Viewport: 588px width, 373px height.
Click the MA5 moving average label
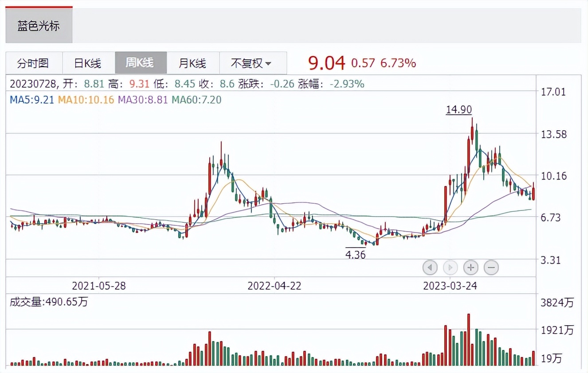[x=32, y=100]
